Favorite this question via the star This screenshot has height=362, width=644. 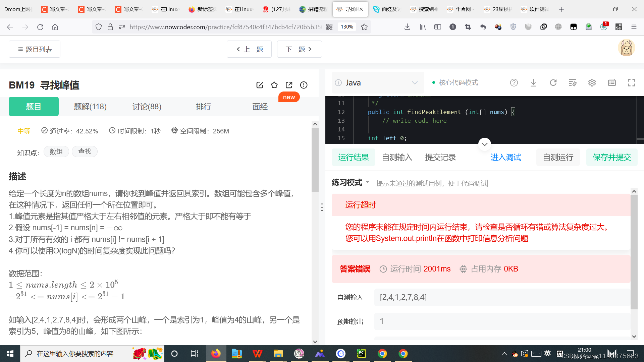[x=274, y=85]
